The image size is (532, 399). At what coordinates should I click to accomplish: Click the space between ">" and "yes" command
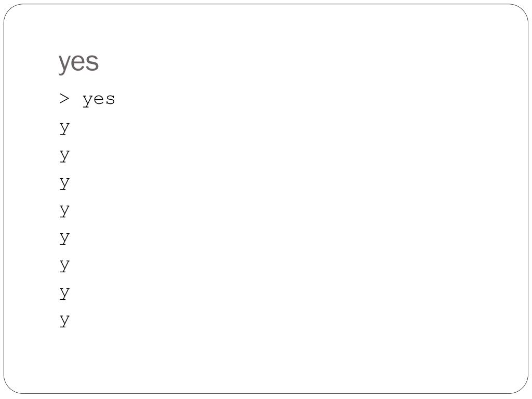pyautogui.click(x=76, y=99)
